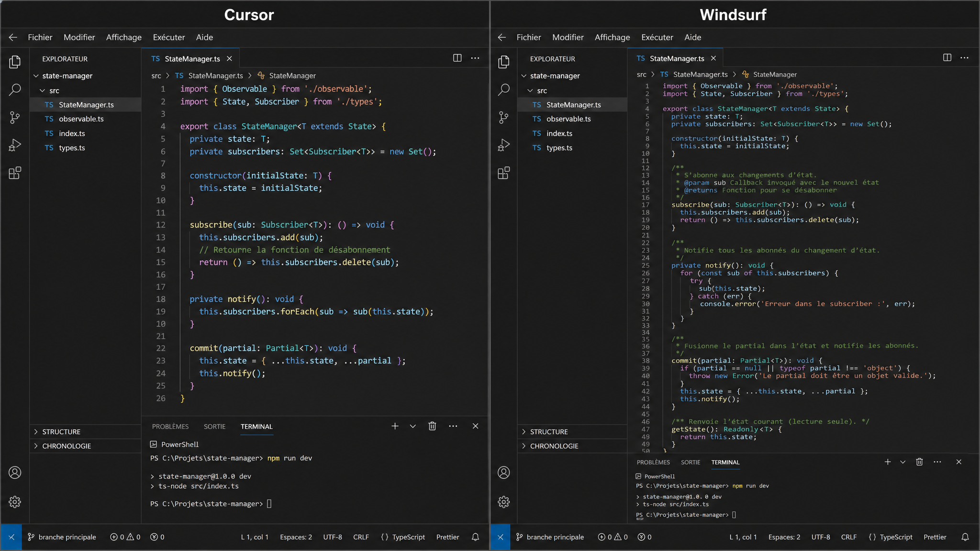Kill terminal with trash icon in Cursor
The image size is (980, 551).
click(x=432, y=426)
